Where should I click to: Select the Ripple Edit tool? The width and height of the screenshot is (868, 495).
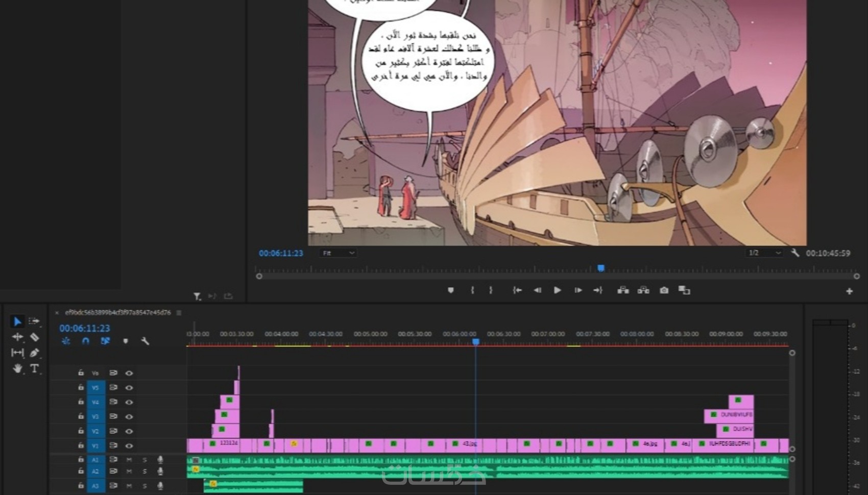coord(17,337)
